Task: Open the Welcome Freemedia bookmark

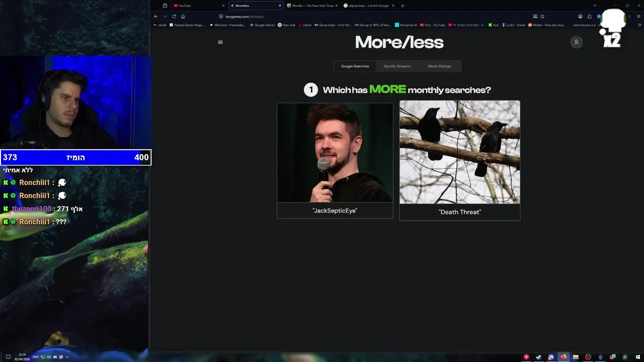Action: (x=227, y=25)
